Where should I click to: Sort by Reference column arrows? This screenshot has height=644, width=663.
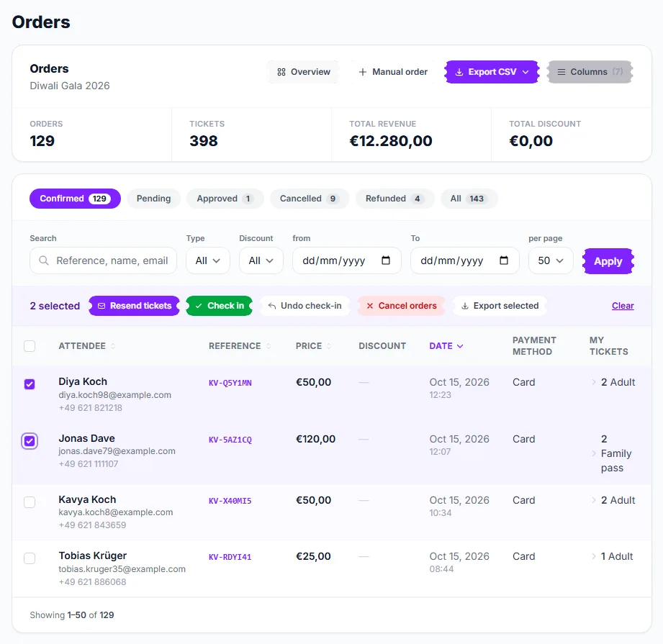pyautogui.click(x=268, y=346)
